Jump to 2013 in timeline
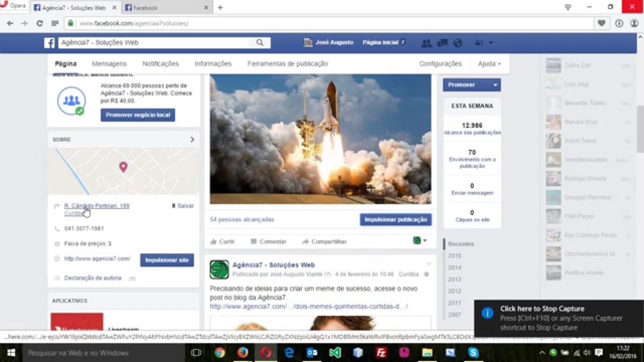644x362 pixels. [x=454, y=280]
